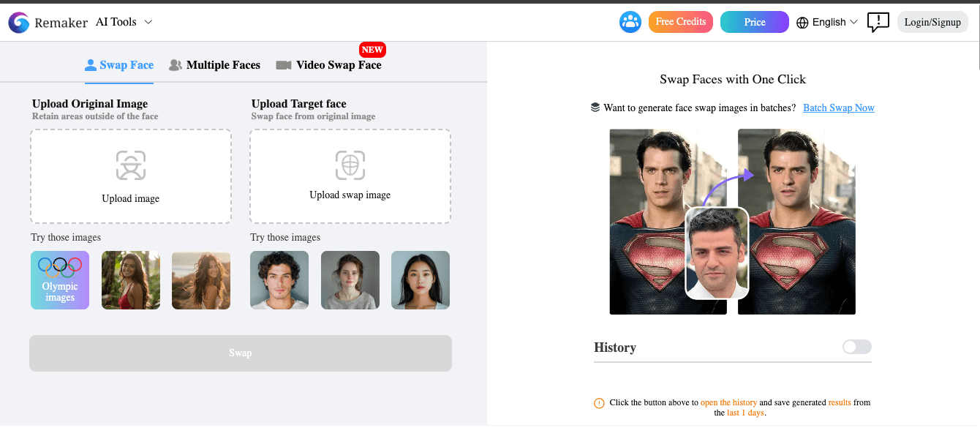980x436 pixels.
Task: Click the swap face target icon
Action: click(350, 165)
